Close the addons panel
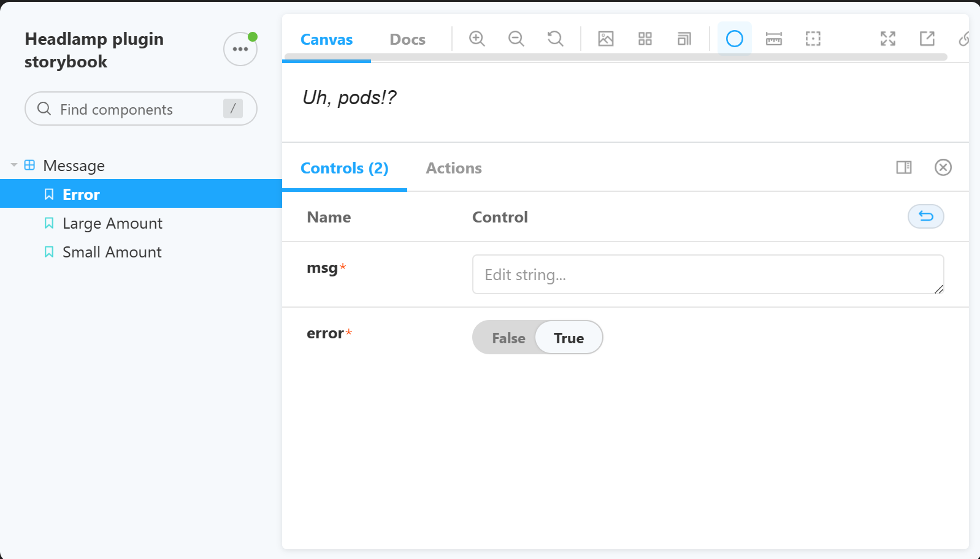980x559 pixels. pos(943,167)
